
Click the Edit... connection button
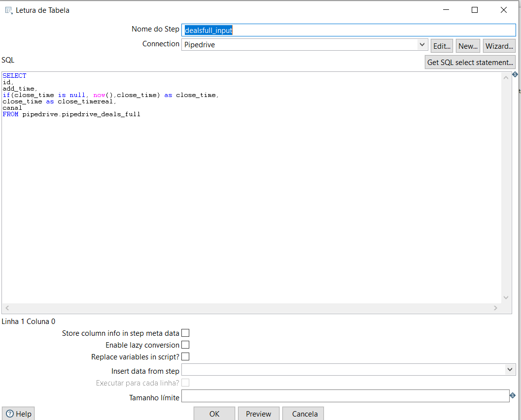coord(442,46)
